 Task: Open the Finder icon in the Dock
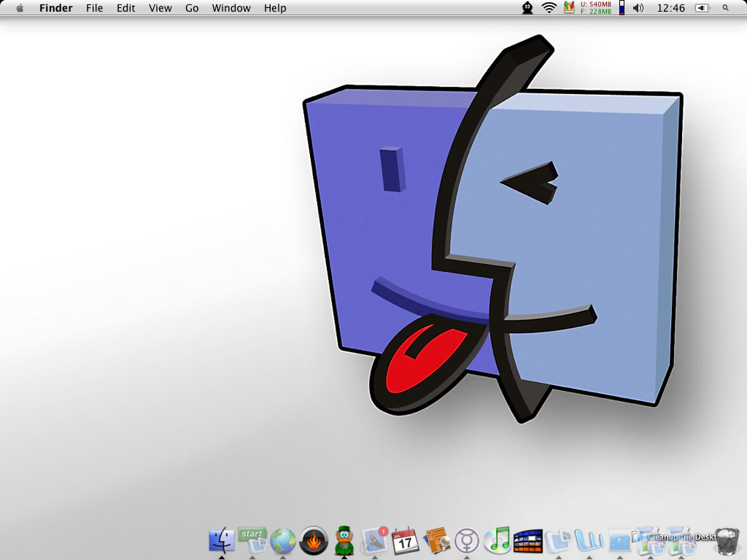pos(222,541)
